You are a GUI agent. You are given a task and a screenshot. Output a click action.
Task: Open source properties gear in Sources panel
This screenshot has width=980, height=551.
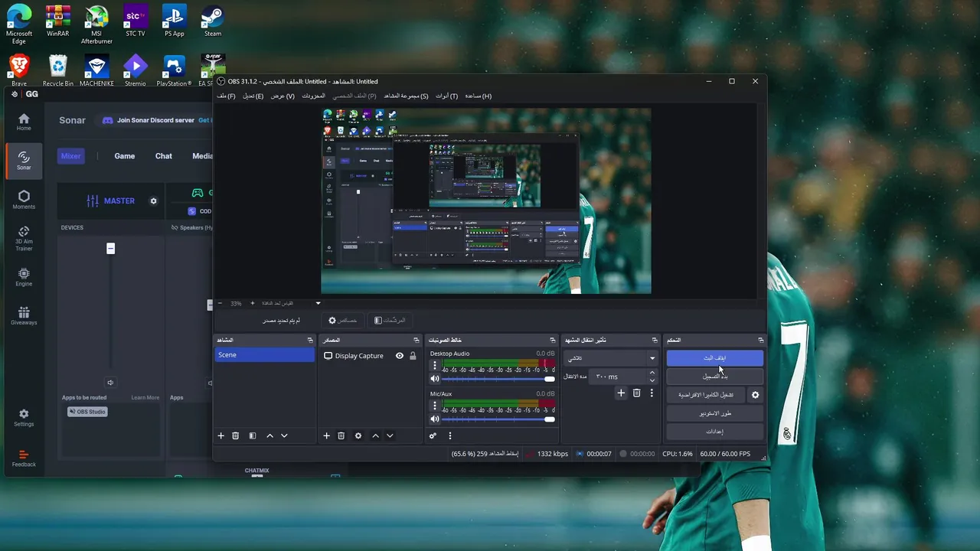pyautogui.click(x=358, y=435)
